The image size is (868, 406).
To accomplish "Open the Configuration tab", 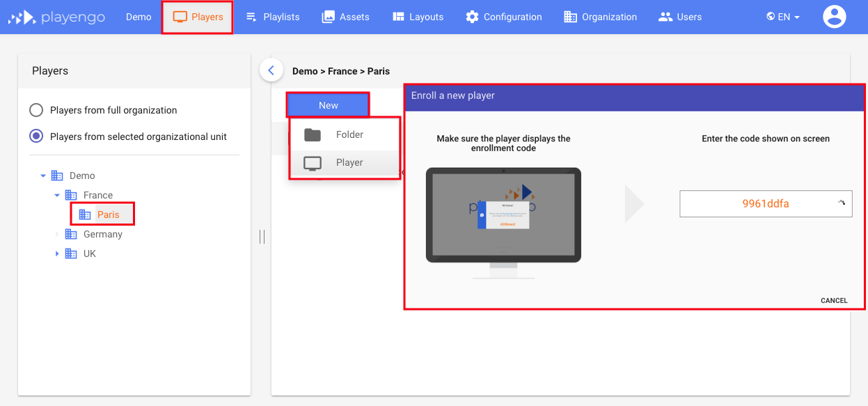I will [504, 17].
